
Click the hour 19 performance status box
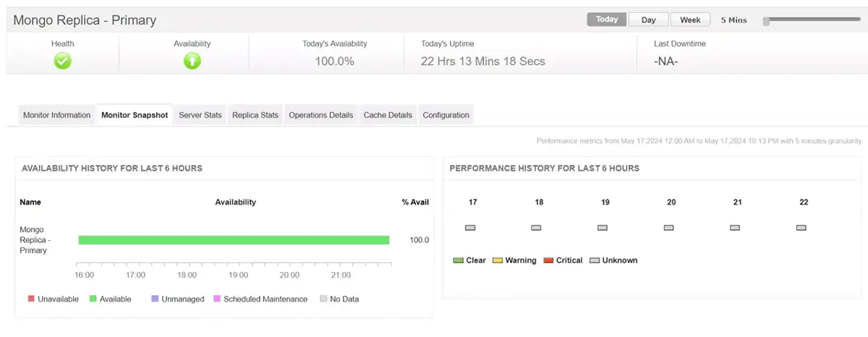click(x=603, y=228)
